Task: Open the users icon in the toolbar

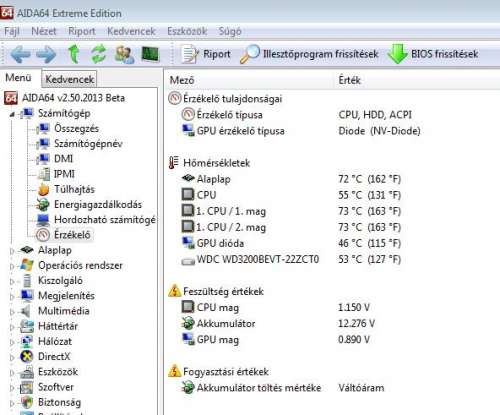Action: pyautogui.click(x=124, y=54)
